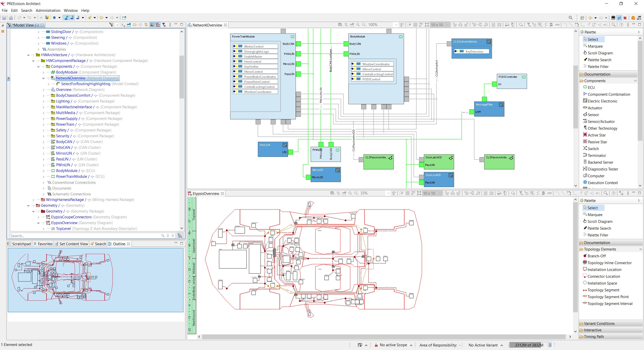Click the Print icon in the main toolbar
The width and height of the screenshot is (644, 350).
coord(11,18)
